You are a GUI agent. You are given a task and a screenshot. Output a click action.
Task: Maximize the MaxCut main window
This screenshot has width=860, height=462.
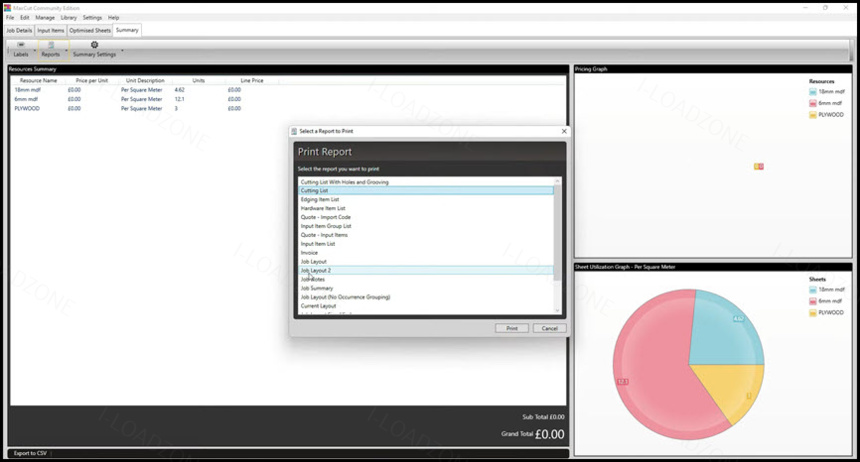pyautogui.click(x=825, y=8)
